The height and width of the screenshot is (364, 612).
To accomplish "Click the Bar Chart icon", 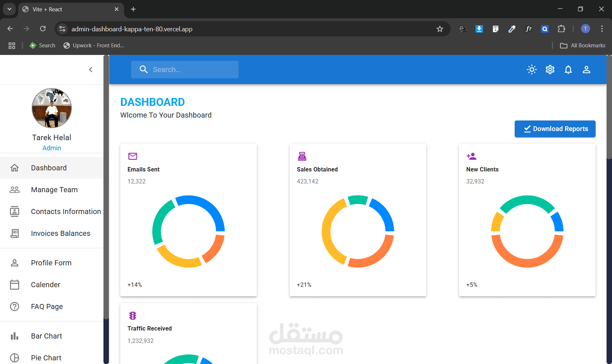I will 15,336.
